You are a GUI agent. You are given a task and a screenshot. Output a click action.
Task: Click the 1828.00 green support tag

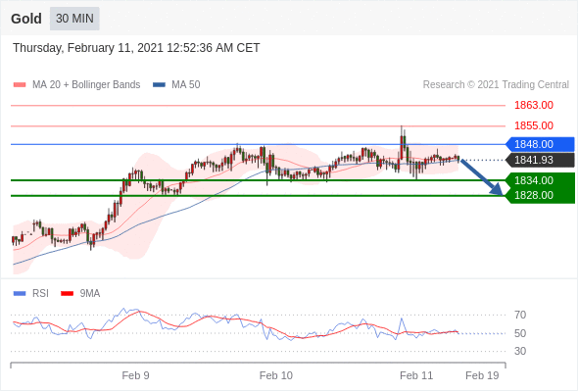pos(540,195)
